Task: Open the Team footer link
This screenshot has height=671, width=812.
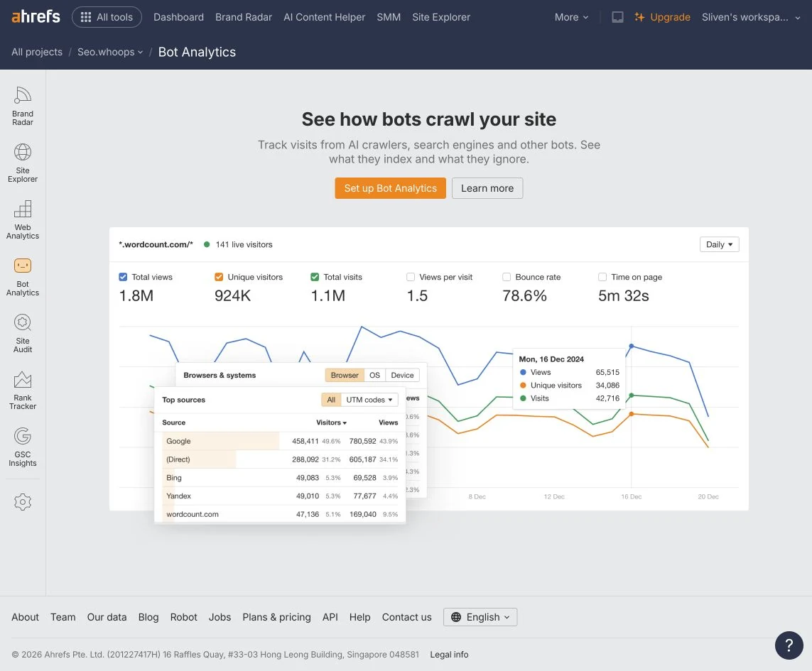Action: [x=63, y=617]
